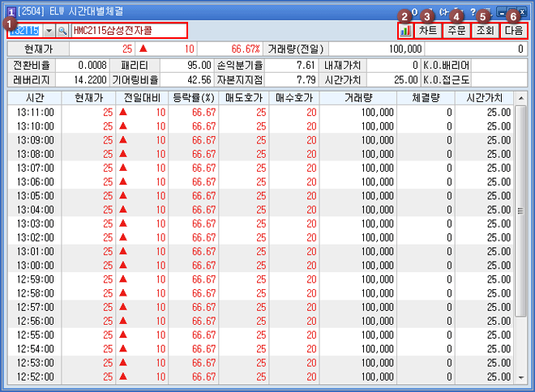Screen dimensions: 535x392
Task: Click the 주문 order button
Action: pos(456,30)
